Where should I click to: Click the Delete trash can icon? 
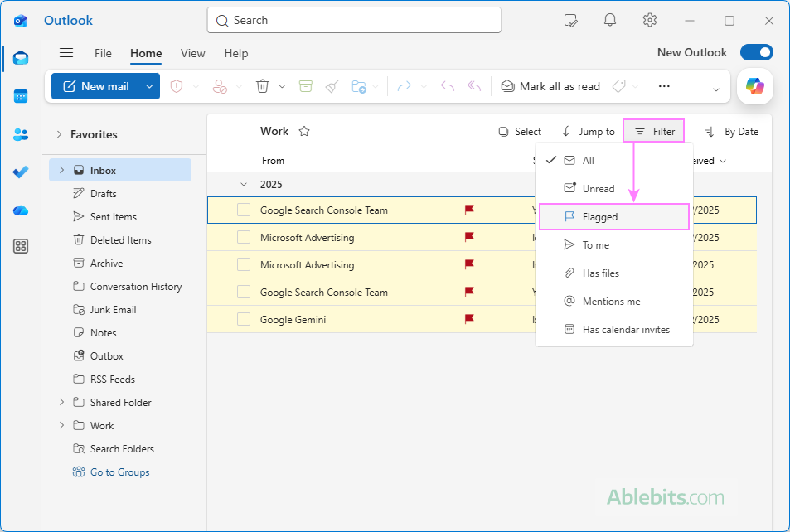click(263, 87)
